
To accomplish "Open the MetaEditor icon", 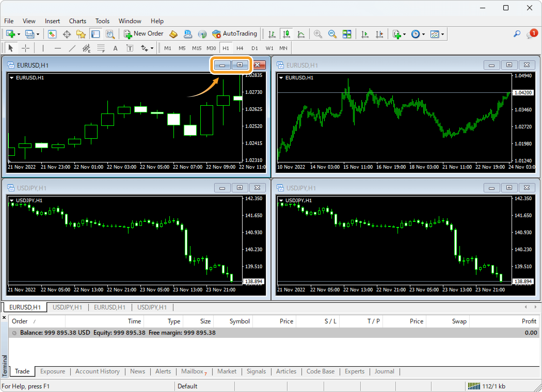I will point(173,34).
